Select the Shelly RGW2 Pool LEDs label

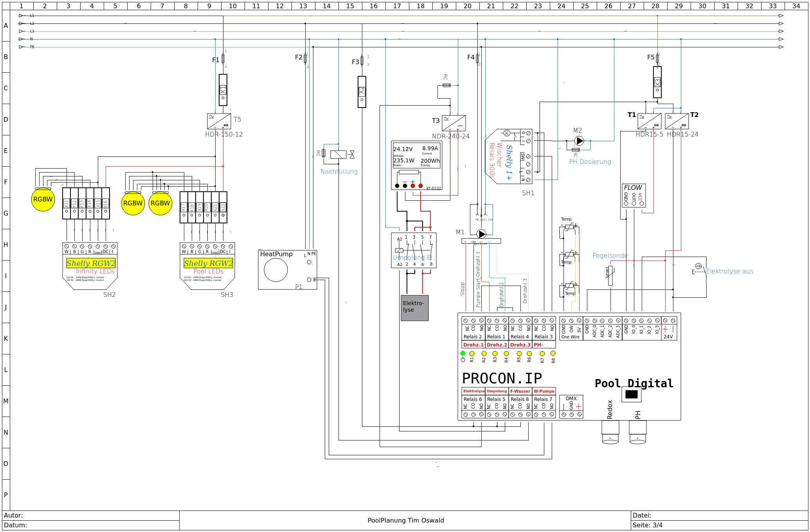[208, 263]
